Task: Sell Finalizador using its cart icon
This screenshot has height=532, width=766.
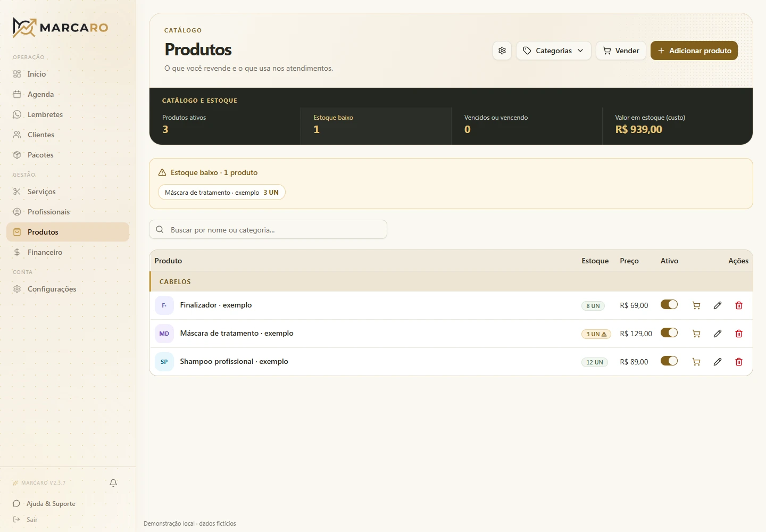Action: 696,305
